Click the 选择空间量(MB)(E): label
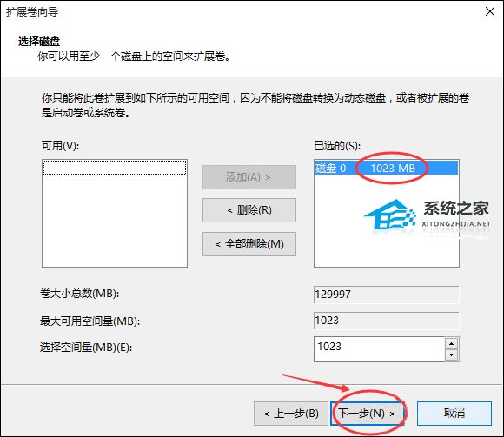 click(x=86, y=347)
